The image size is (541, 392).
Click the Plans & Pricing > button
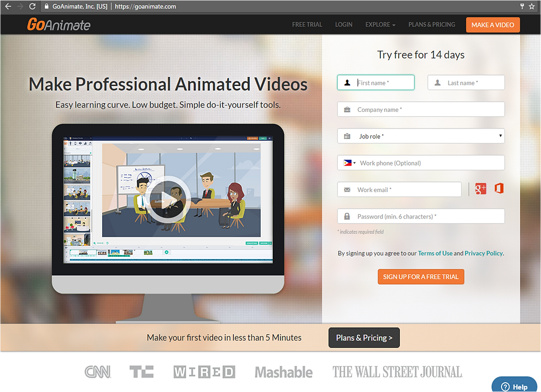coord(364,337)
